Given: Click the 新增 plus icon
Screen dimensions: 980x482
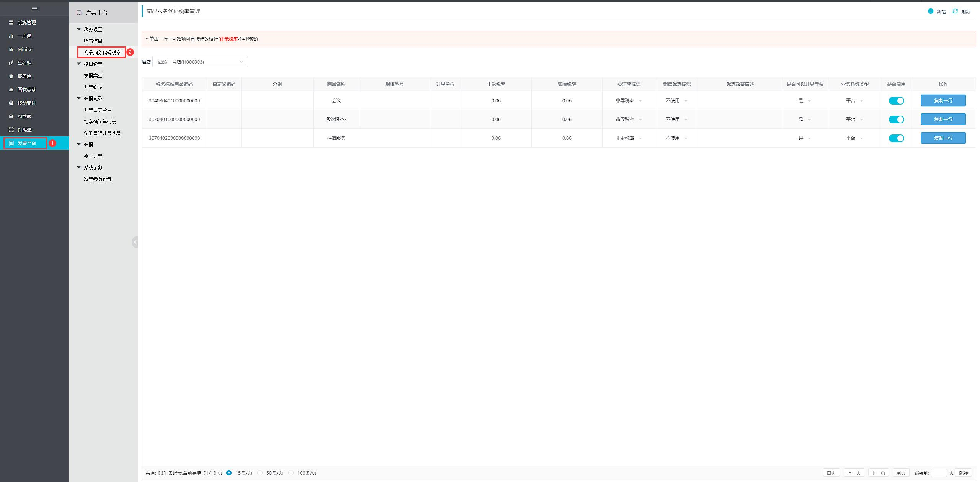Looking at the screenshot, I should [x=931, y=11].
